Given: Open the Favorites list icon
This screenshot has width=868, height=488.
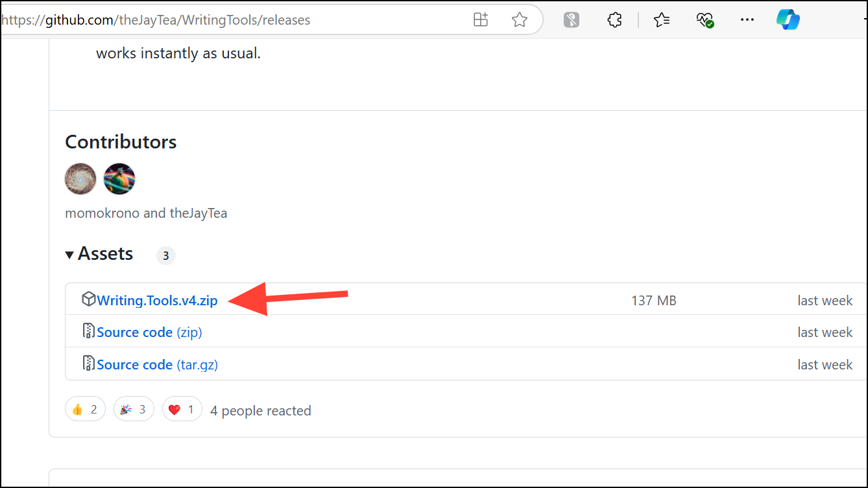Looking at the screenshot, I should click(662, 20).
